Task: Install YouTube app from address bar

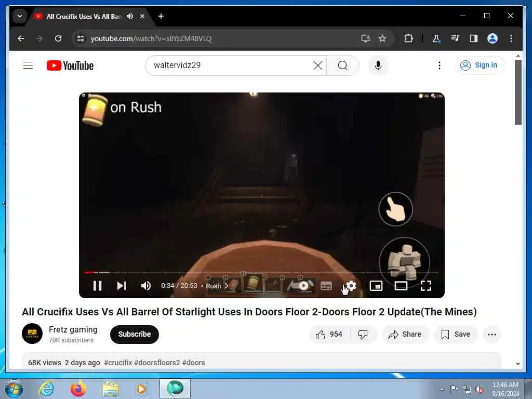Action: click(x=365, y=38)
